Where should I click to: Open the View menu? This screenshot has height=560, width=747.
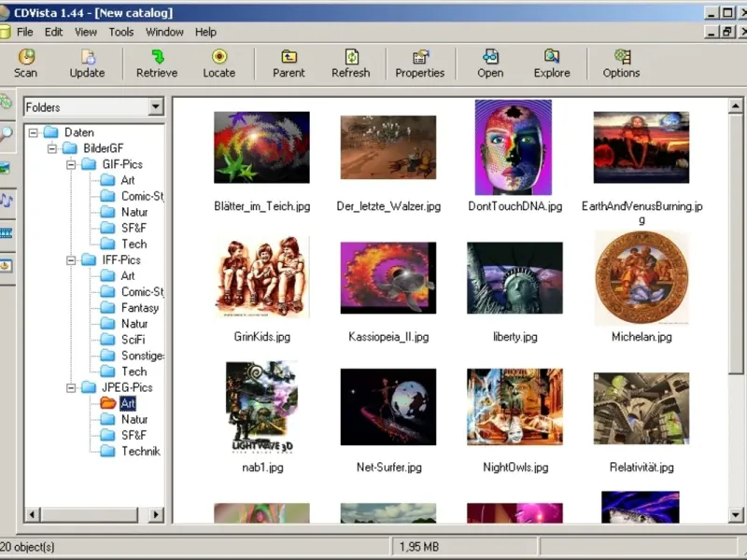click(86, 32)
